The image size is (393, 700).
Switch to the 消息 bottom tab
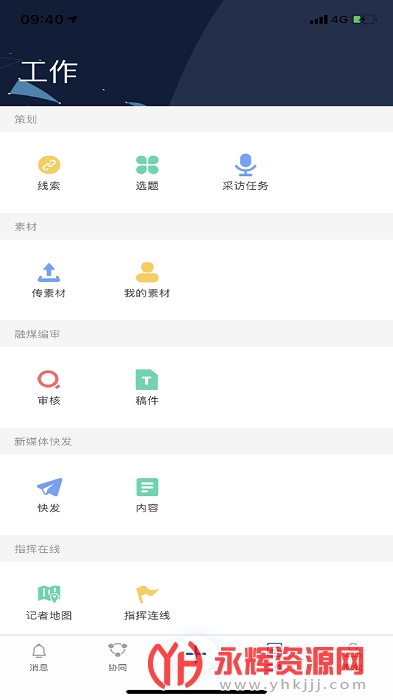click(39, 658)
